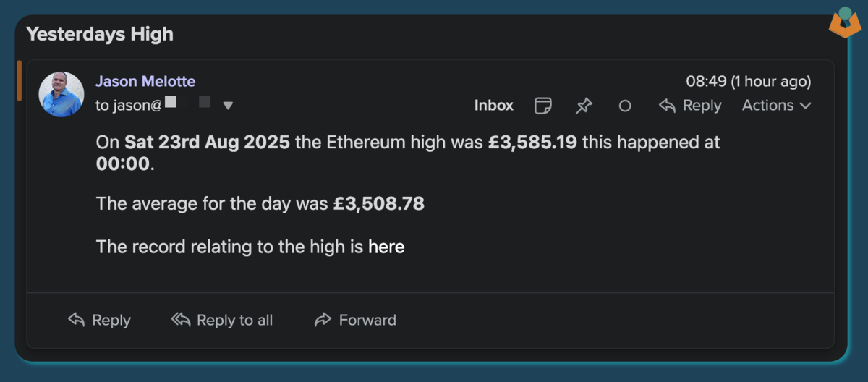
Task: Click the 08:49 timestamp
Action: 749,81
